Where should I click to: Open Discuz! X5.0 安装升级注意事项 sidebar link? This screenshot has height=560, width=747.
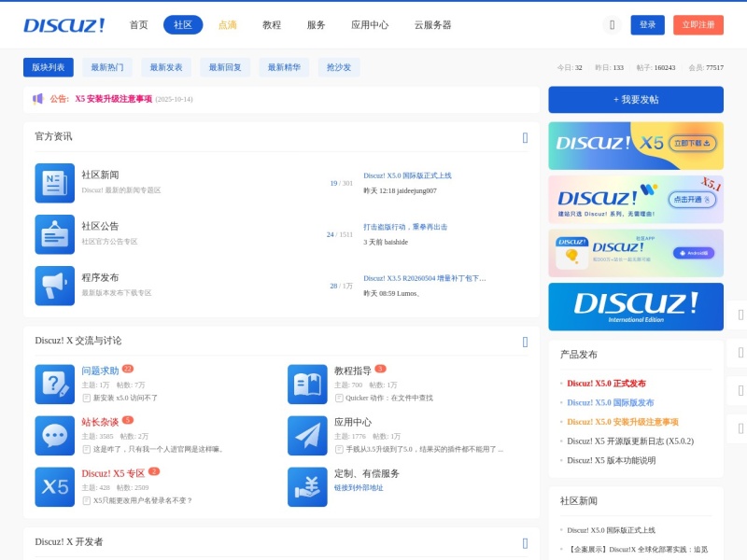point(623,423)
